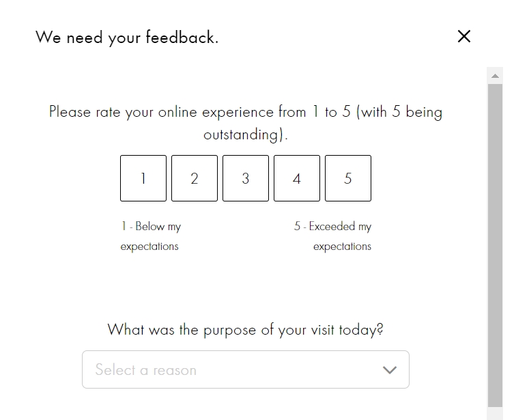
Task: Select rating box 2
Action: (x=195, y=178)
